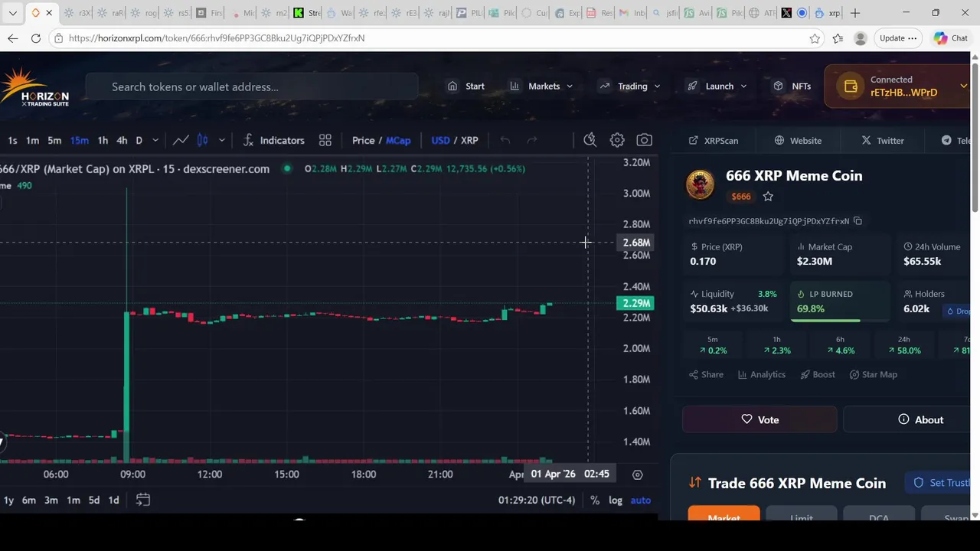Open new browser tab
Image resolution: width=980 pixels, height=551 pixels.
pos(855,13)
